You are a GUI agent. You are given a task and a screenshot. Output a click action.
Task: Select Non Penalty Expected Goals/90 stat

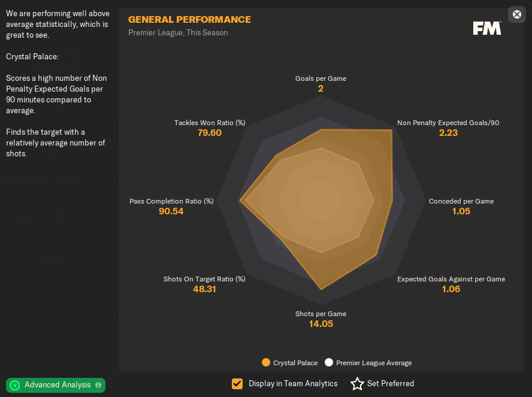pyautogui.click(x=448, y=123)
